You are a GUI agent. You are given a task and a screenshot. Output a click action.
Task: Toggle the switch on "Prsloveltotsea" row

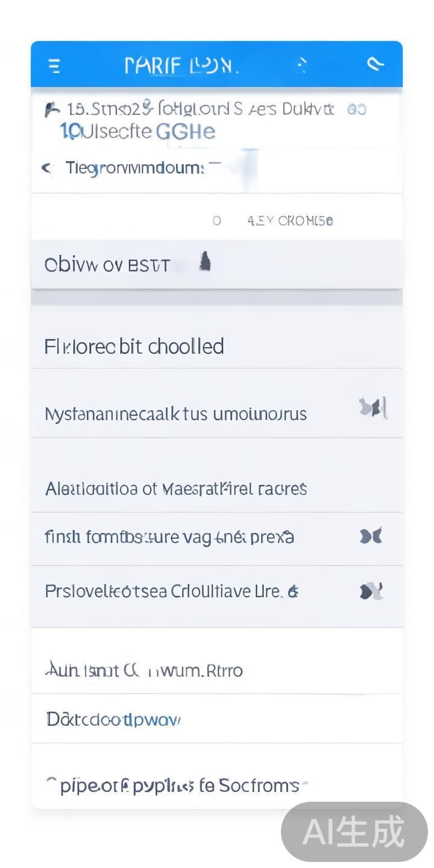(x=371, y=591)
